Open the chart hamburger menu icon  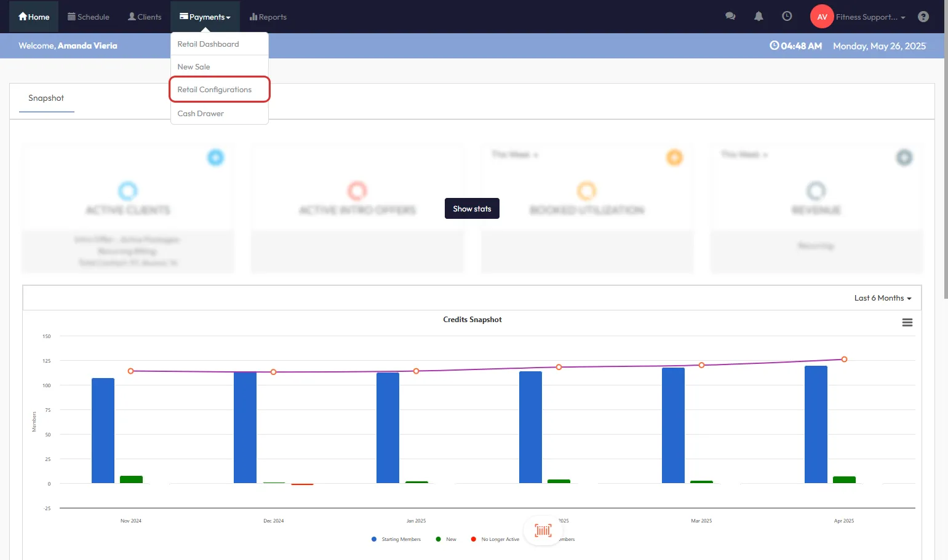pyautogui.click(x=907, y=323)
